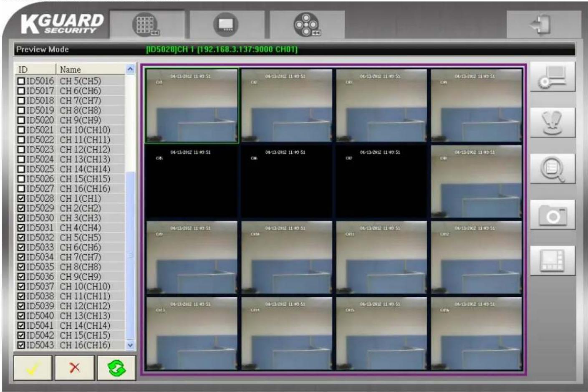This screenshot has height=392, width=588.
Task: Click the device list scroll up arrow
Action: coord(130,69)
